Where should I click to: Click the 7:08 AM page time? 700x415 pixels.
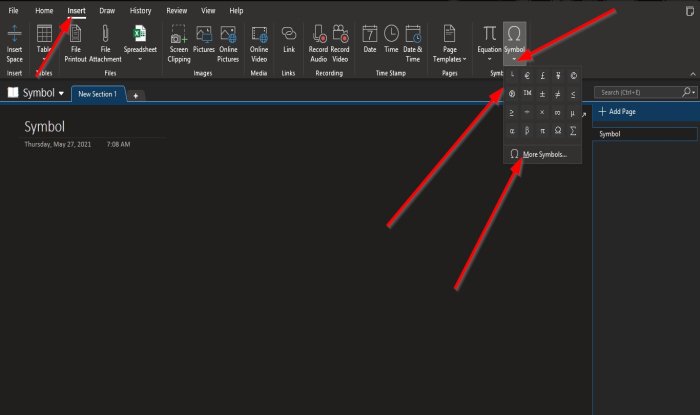point(118,144)
